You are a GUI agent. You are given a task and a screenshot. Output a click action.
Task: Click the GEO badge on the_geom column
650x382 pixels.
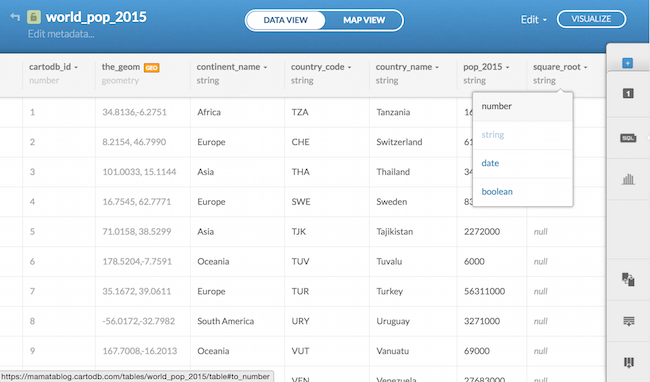[x=151, y=68]
